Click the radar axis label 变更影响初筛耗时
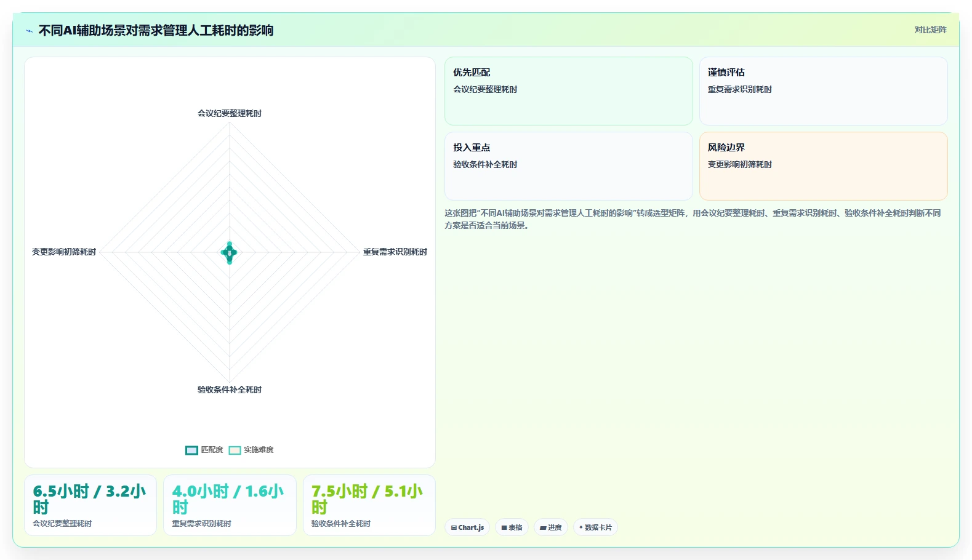Viewport: 972px width, 560px height. tap(64, 252)
